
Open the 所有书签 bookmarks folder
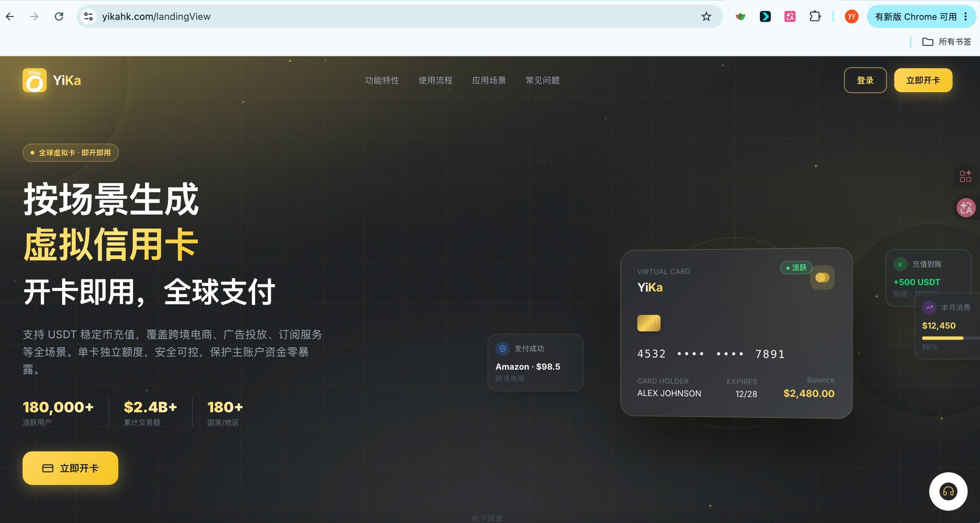(x=947, y=42)
